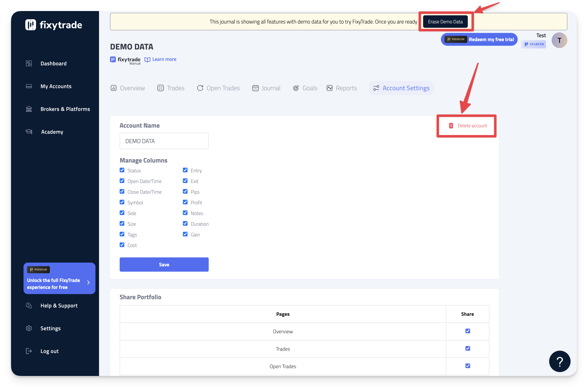Switch to the Journal tab
This screenshot has width=588, height=387.
click(x=266, y=88)
